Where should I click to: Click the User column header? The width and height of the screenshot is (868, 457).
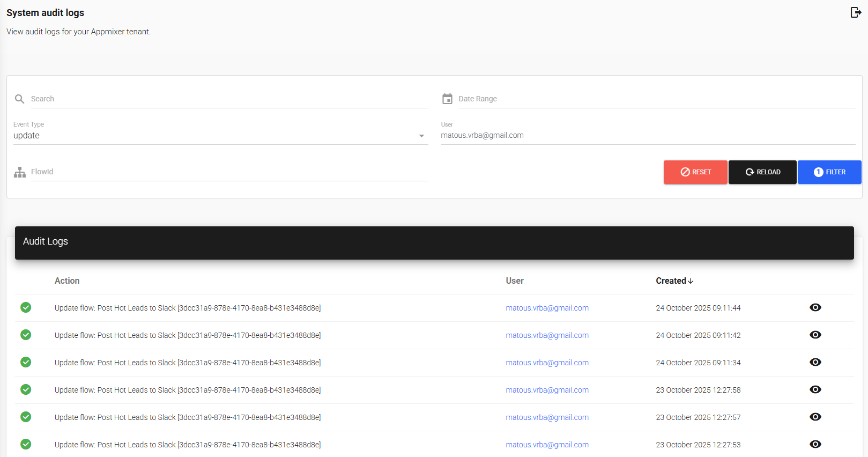pyautogui.click(x=515, y=281)
